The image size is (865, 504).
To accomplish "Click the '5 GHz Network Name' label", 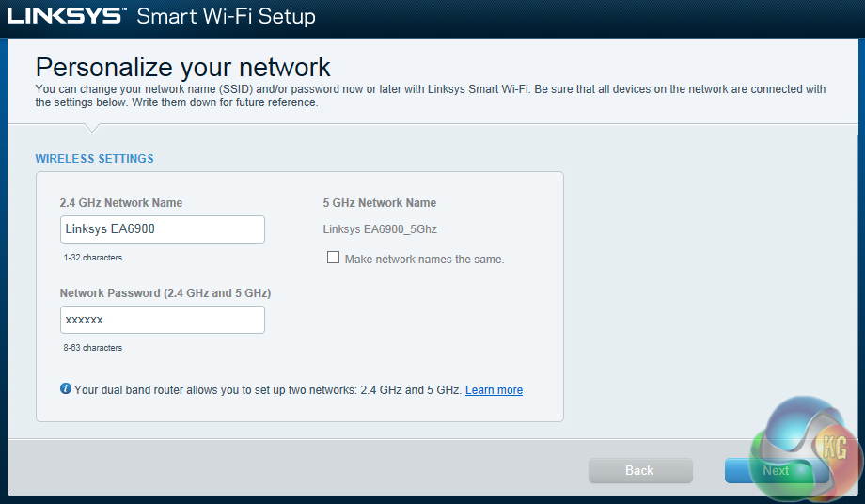I will [380, 203].
